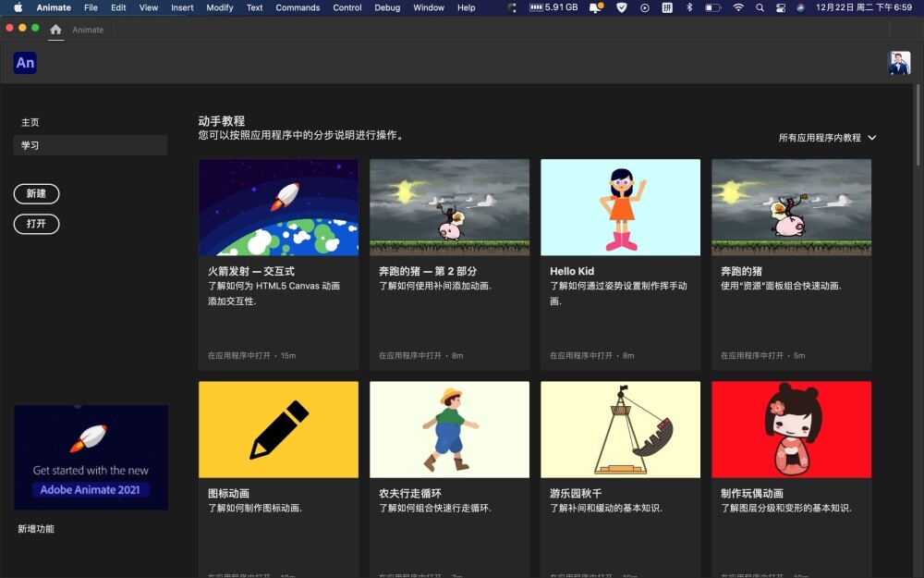Screen dimensions: 924x578
Task: Click the 打开 button
Action: (36, 224)
